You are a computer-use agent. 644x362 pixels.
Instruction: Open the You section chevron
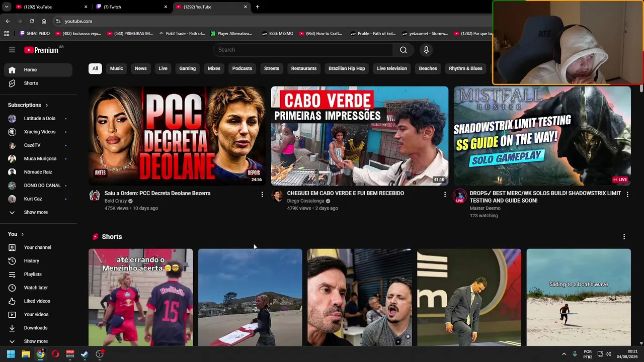click(x=22, y=234)
